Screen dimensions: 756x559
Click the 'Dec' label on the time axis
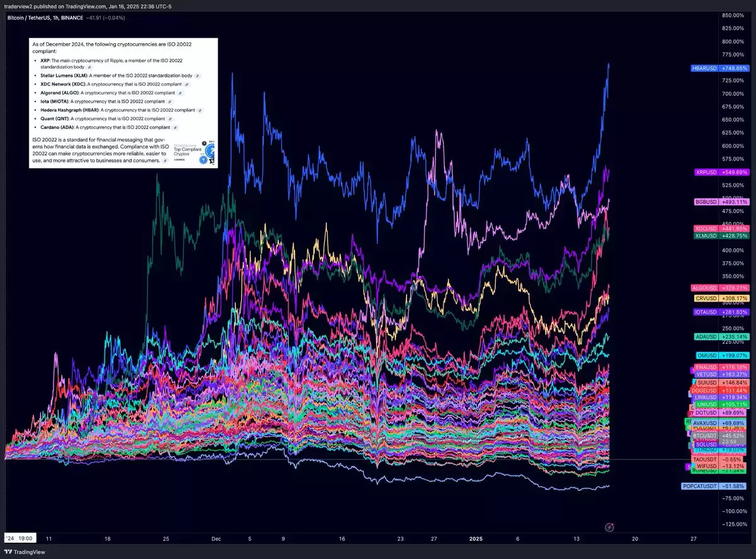tap(217, 539)
